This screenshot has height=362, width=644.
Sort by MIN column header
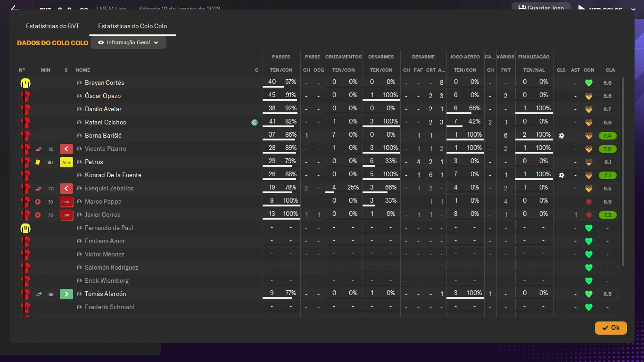pyautogui.click(x=45, y=70)
